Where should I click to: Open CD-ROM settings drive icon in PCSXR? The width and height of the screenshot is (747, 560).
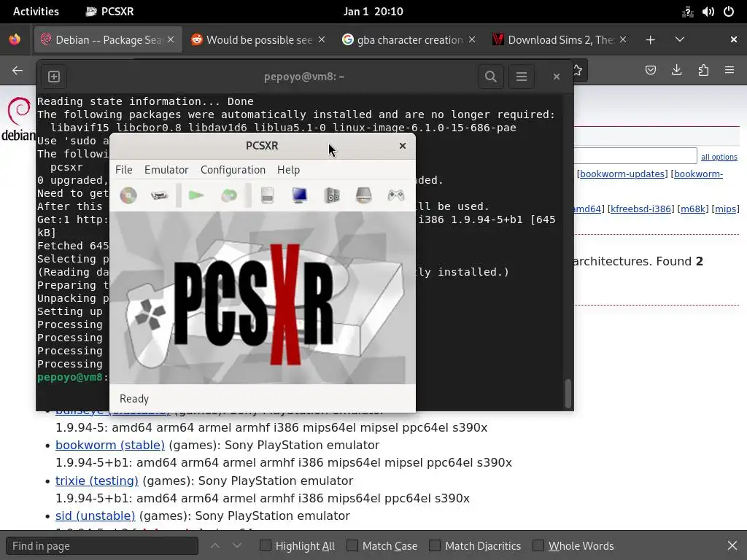click(363, 195)
